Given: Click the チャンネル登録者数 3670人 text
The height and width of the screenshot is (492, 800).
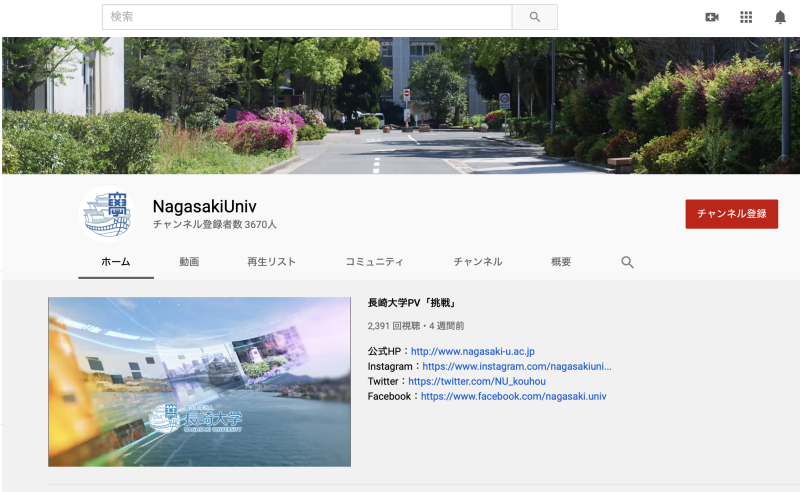Looking at the screenshot, I should (x=215, y=225).
